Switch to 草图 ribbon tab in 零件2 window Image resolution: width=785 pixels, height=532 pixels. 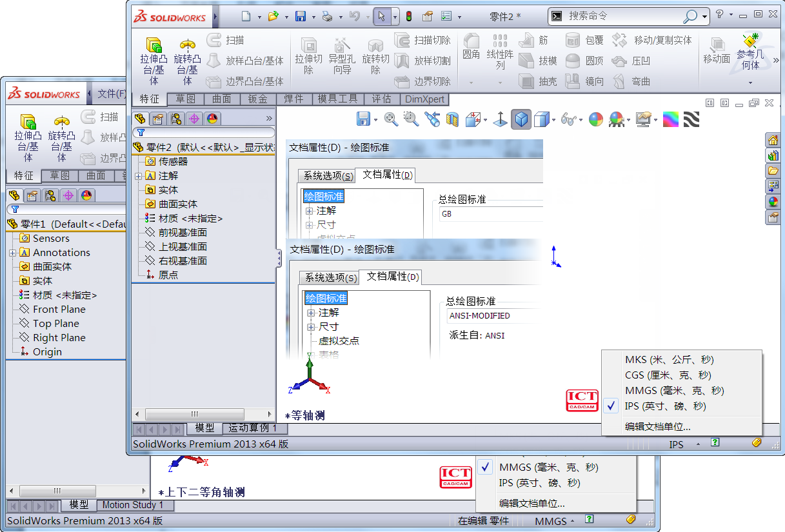coord(185,99)
